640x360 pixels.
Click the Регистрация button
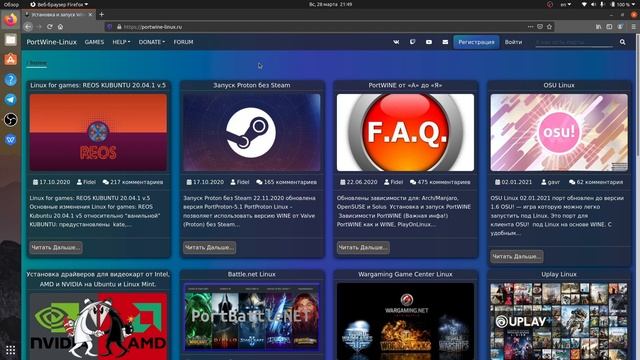(476, 42)
